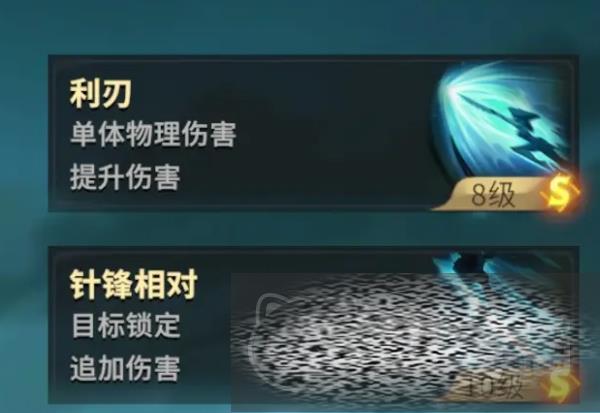
Task: Click the 针锋相对 skill title
Action: tap(134, 284)
